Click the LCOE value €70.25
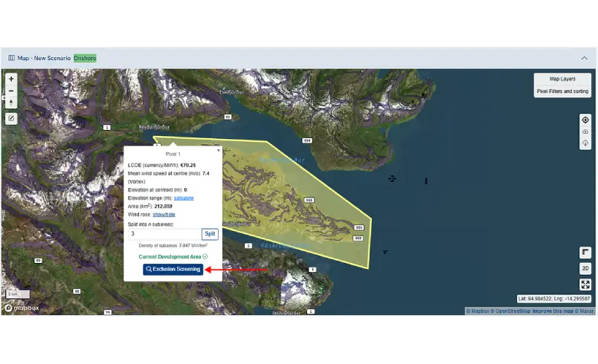598x364 pixels. click(187, 165)
